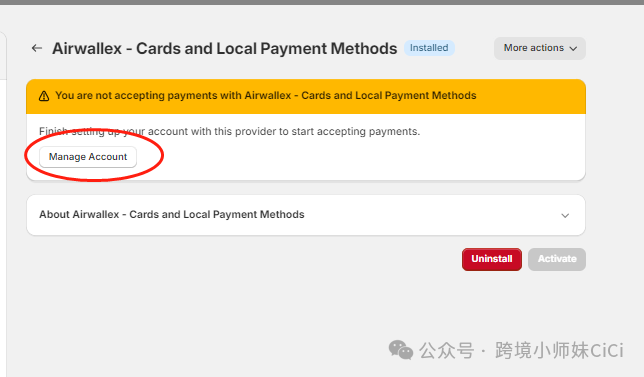Screen dimensions: 644x377
Task: Click the dark gray window top bar
Action: [x=322, y=2]
